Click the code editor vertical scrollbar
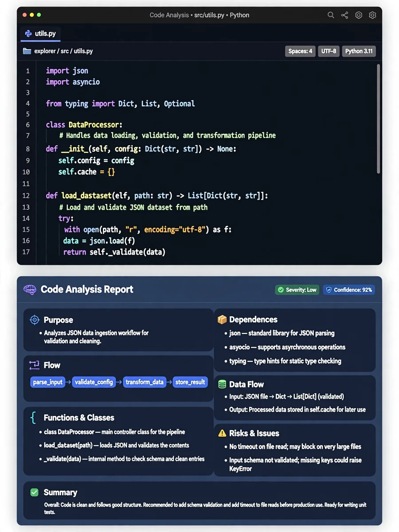The image size is (399, 532). [378, 119]
